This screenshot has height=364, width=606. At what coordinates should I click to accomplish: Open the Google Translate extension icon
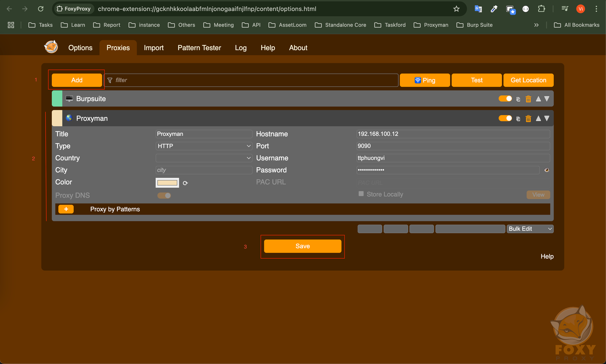[478, 9]
